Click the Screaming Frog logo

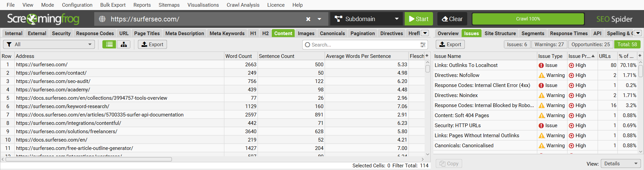pyautogui.click(x=43, y=19)
